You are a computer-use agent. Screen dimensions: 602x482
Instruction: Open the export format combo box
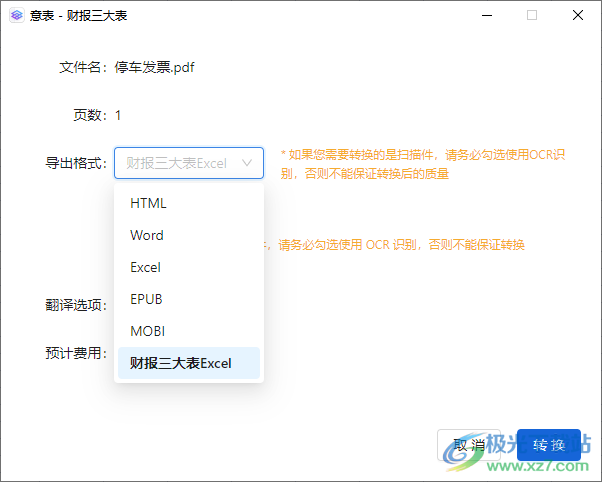(189, 163)
